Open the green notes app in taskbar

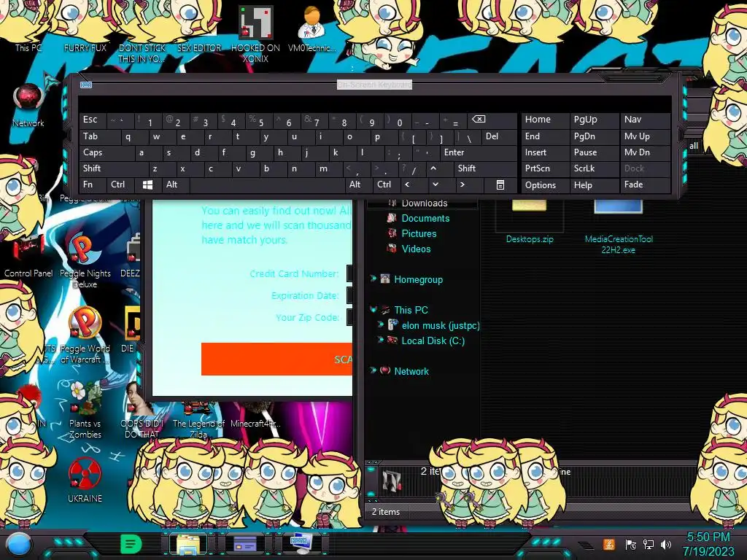click(x=131, y=544)
